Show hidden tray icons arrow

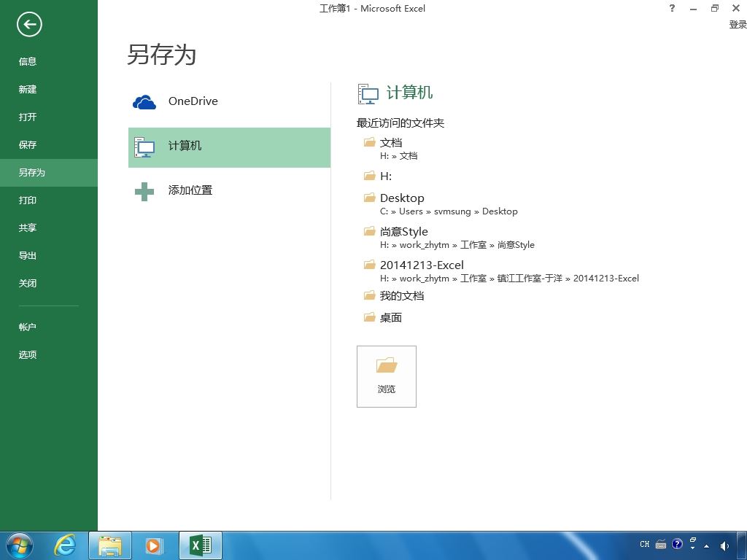[x=706, y=545]
